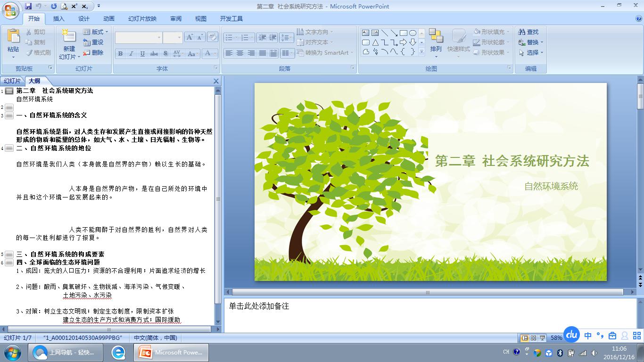
Task: Open the 审阅 ribbon tab
Action: point(176,19)
